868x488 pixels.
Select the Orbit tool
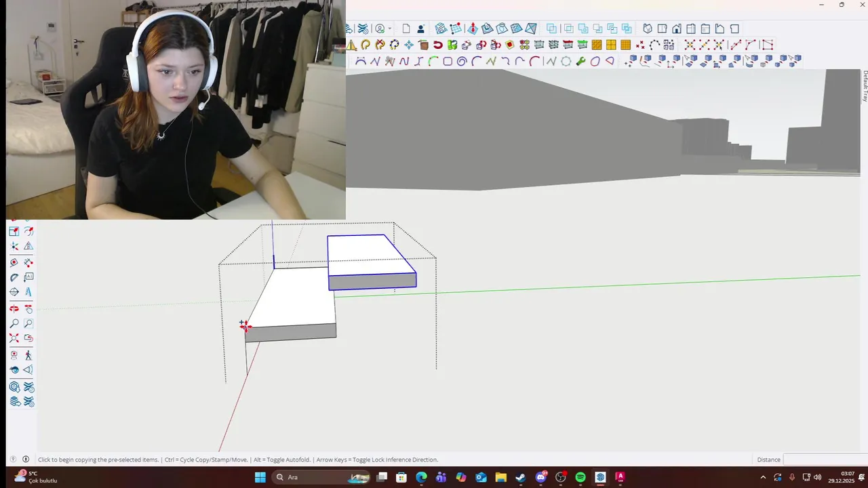(x=14, y=308)
